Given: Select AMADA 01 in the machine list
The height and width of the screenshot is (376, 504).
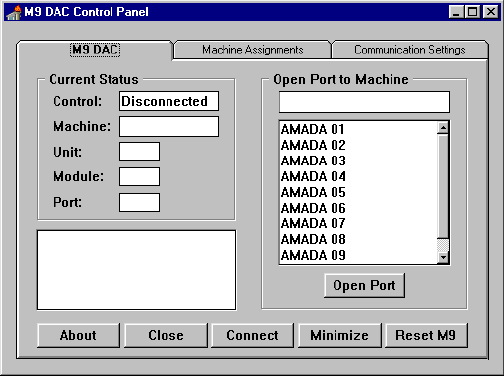Looking at the screenshot, I should [358, 129].
